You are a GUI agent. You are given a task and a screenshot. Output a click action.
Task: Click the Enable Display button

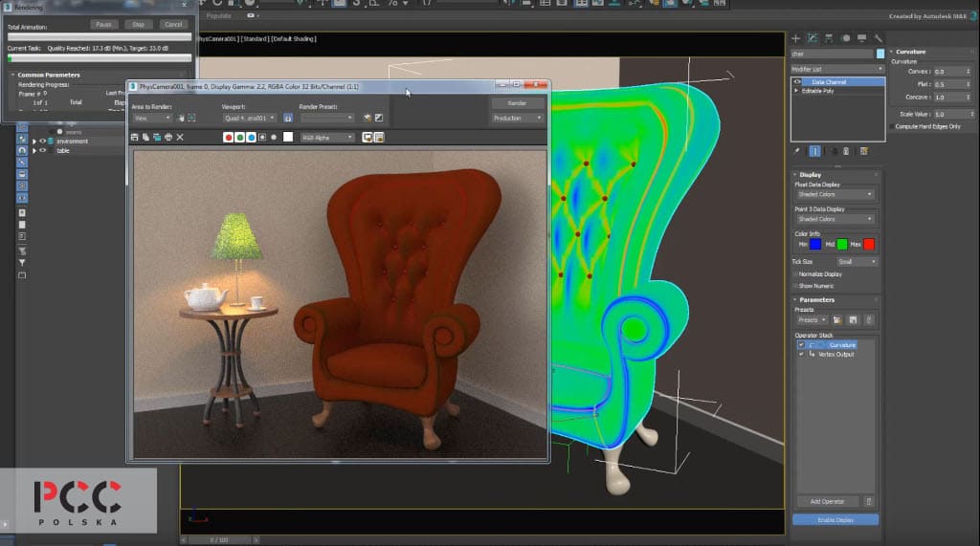pyautogui.click(x=835, y=520)
